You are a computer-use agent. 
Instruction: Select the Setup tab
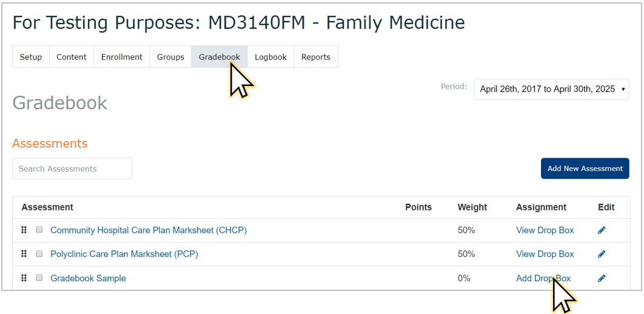point(31,56)
